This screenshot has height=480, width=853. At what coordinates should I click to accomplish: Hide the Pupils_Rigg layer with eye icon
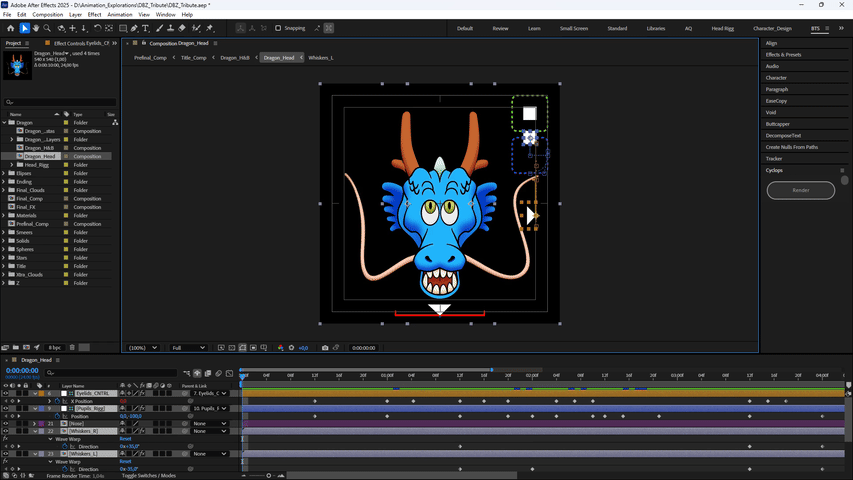pos(5,409)
